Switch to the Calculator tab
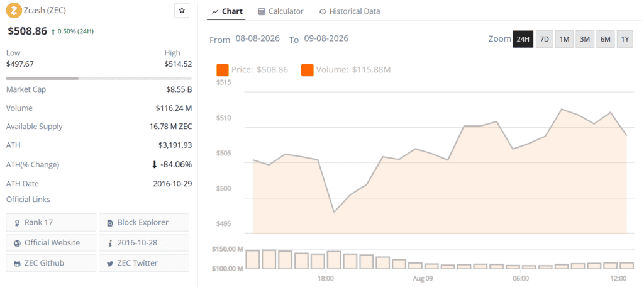Viewport: 644px width, 287px height. click(x=281, y=11)
